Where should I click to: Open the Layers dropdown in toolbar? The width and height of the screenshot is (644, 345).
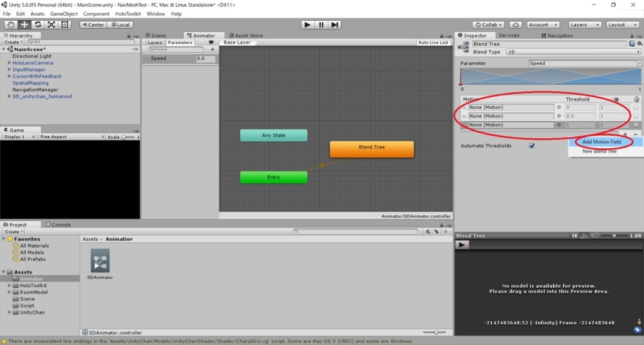(x=585, y=25)
